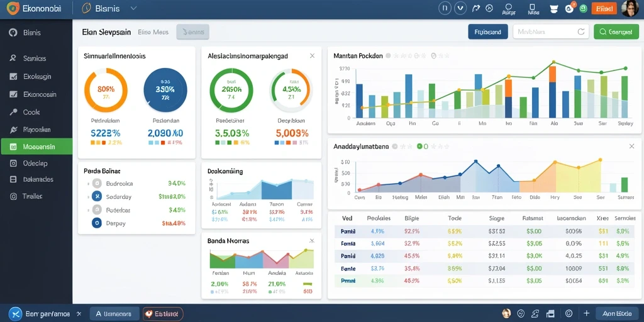The image size is (644, 322).
Task: Click the plus icon in the bottom bar
Action: (x=587, y=313)
